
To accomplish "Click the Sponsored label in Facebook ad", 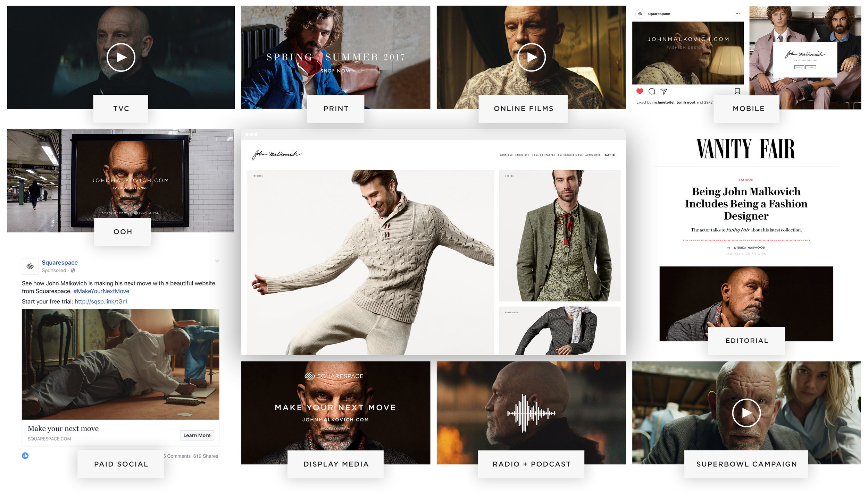I will pos(54,271).
